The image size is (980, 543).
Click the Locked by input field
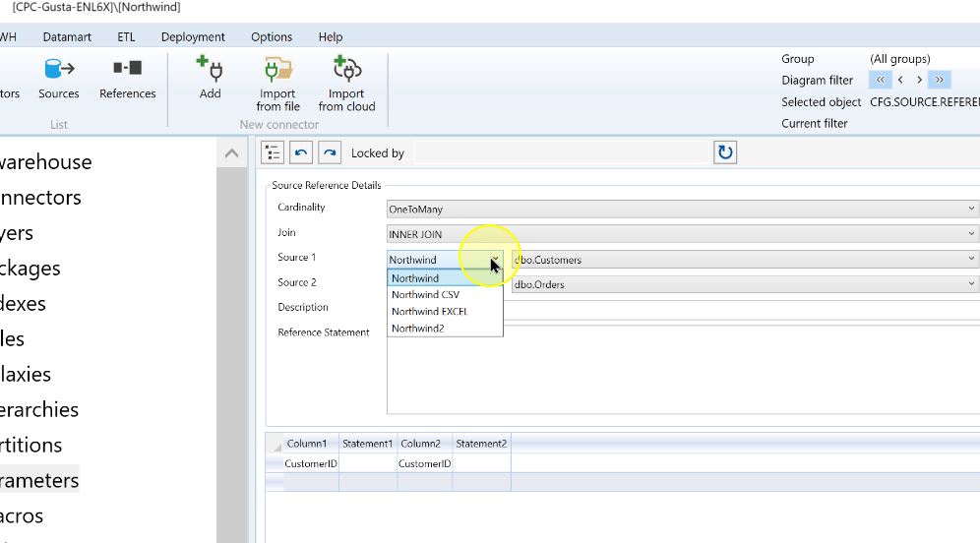tap(561, 153)
